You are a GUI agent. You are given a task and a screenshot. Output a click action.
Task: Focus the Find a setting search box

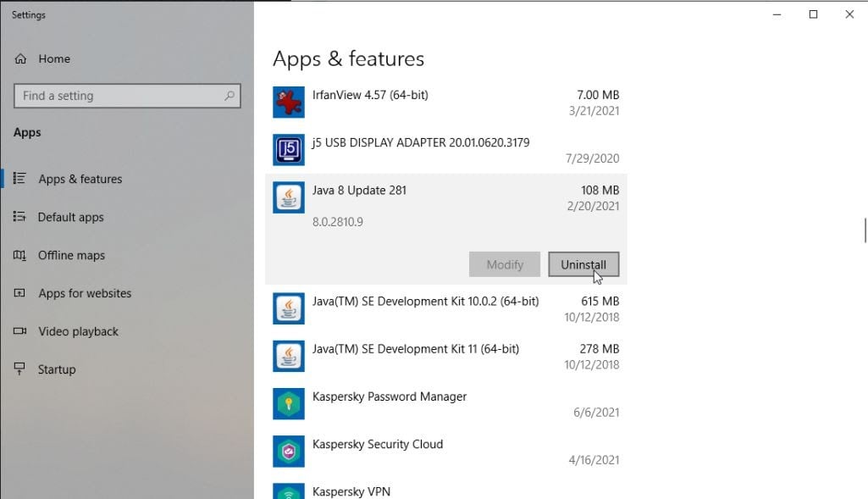tap(119, 96)
